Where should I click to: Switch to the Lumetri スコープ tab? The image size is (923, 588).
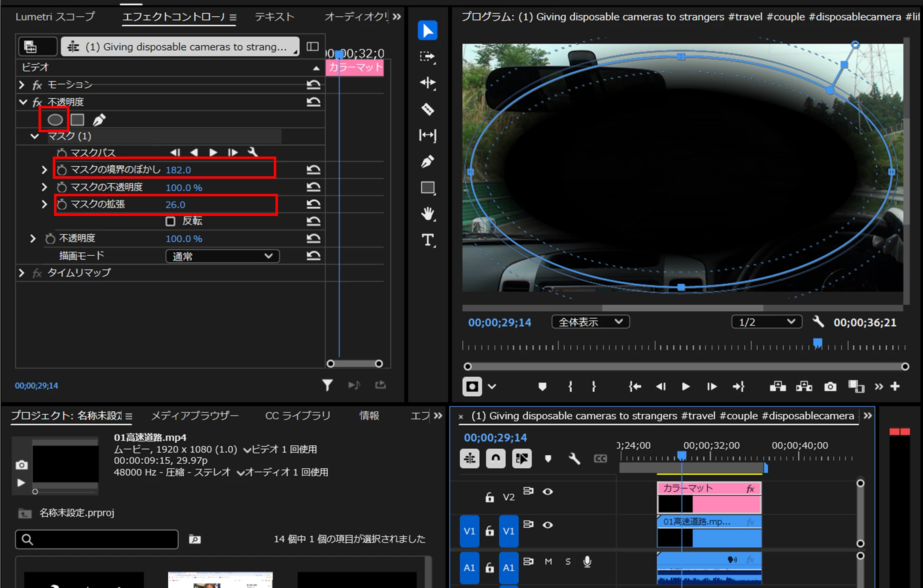[55, 17]
